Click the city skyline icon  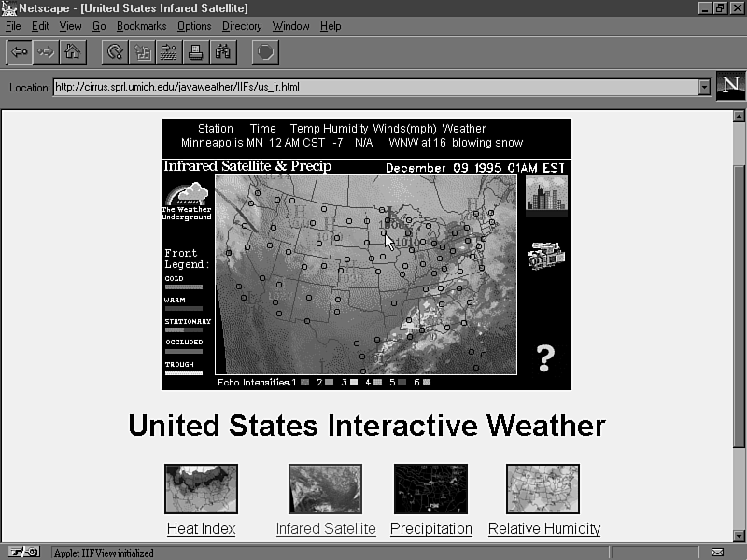pos(546,194)
